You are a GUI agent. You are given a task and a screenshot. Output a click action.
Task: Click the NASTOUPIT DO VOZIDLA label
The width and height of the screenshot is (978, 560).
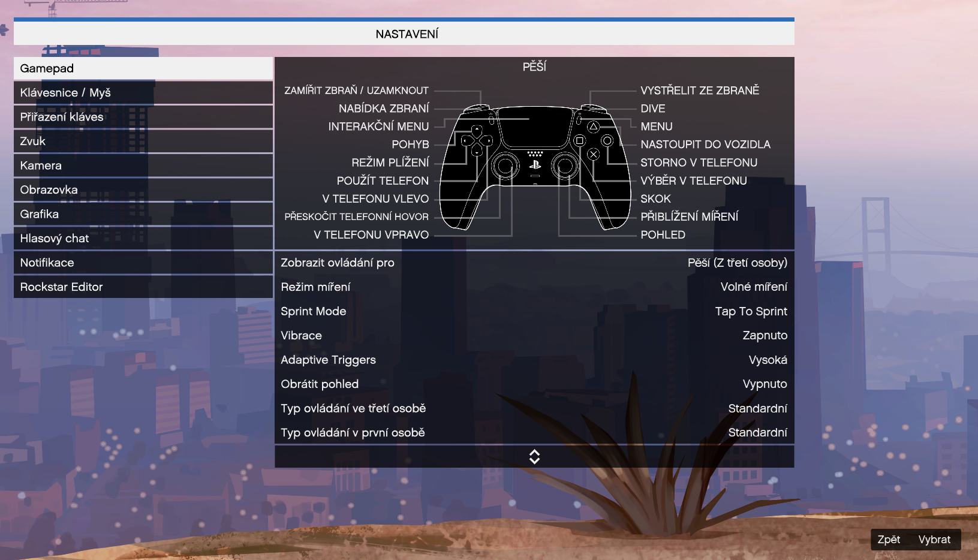point(705,144)
